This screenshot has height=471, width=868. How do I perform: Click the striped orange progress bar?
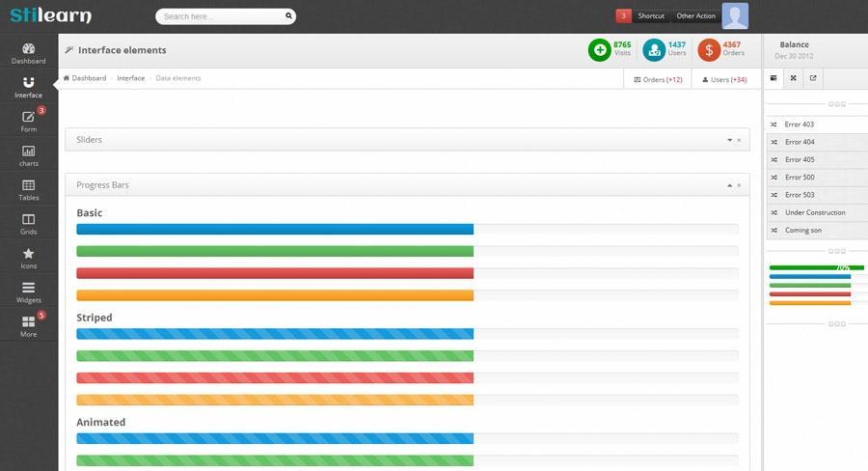(275, 400)
